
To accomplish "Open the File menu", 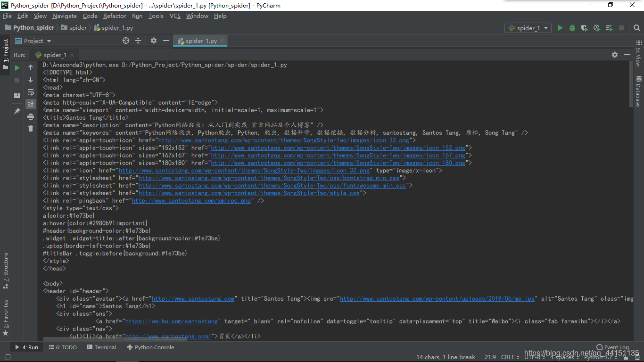I will tap(7, 16).
